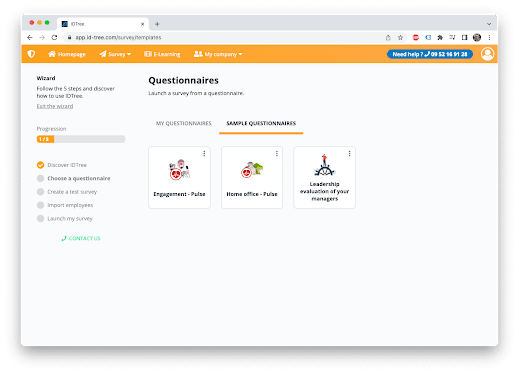Select the Create a test survey step
The width and height of the screenshot is (519, 374).
pos(72,192)
